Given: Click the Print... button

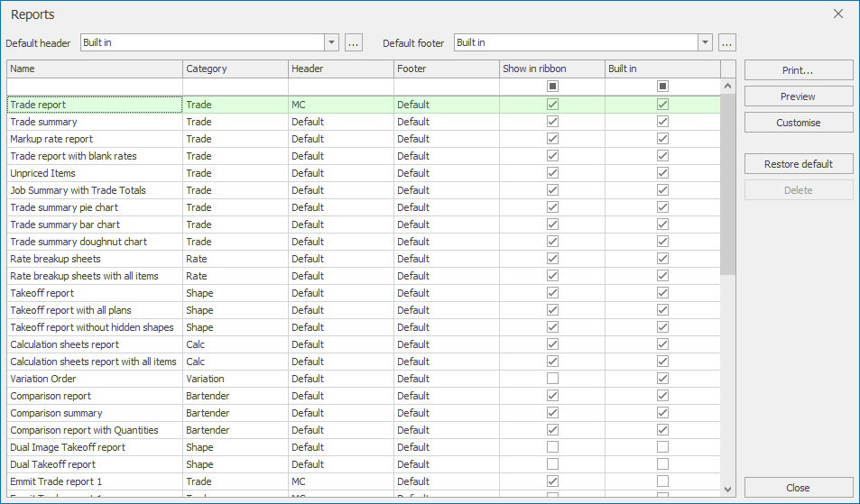Looking at the screenshot, I should pyautogui.click(x=798, y=70).
